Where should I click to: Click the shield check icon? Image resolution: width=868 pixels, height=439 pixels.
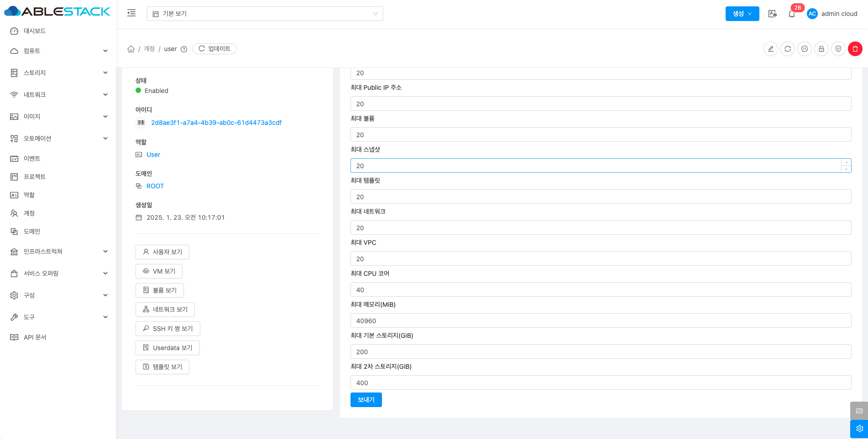click(838, 49)
